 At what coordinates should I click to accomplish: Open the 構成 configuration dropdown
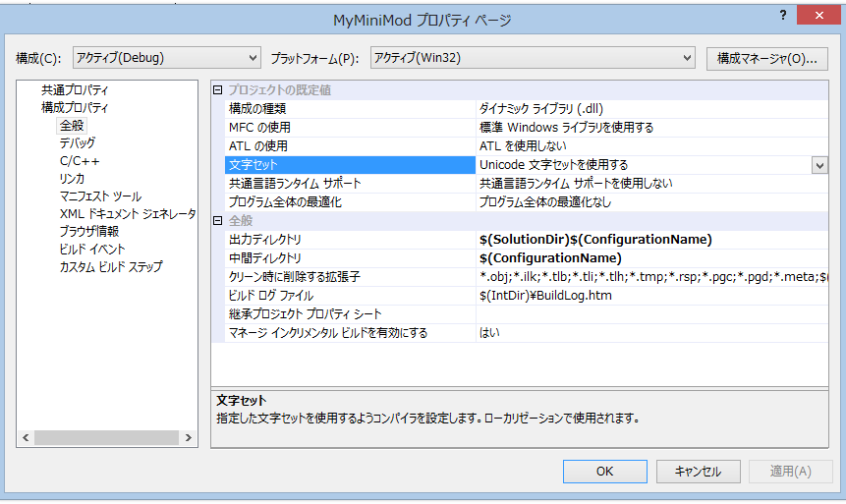(166, 58)
